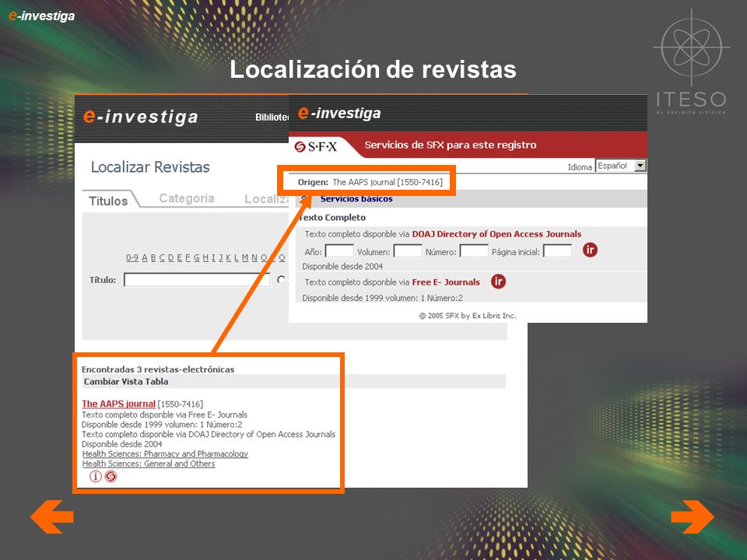This screenshot has width=747, height=560.
Task: Open Health Sciences: General and Others link
Action: pyautogui.click(x=149, y=464)
